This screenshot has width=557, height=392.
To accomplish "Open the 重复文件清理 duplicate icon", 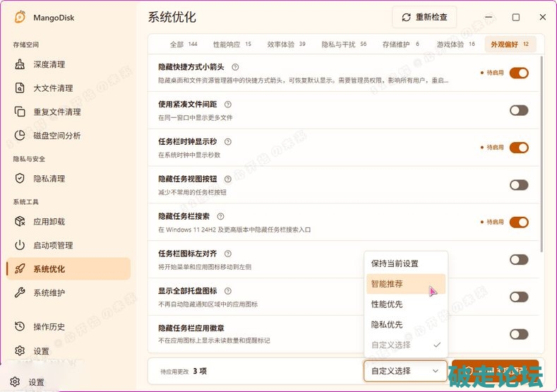I will [20, 112].
